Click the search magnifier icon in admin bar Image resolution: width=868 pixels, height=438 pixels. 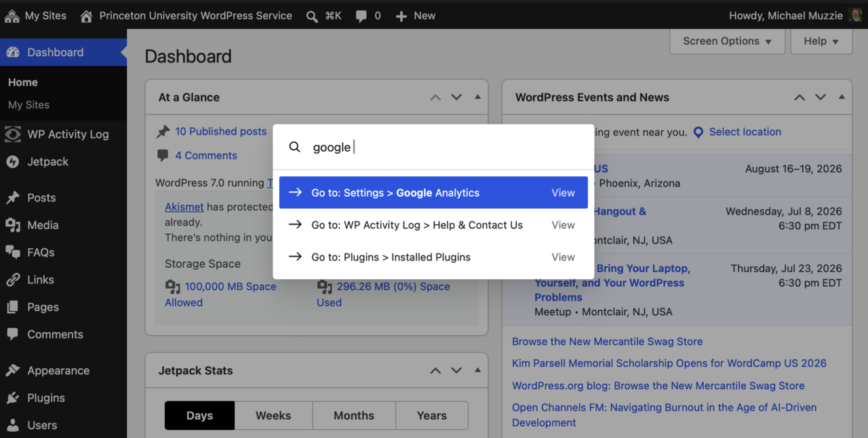pyautogui.click(x=312, y=16)
